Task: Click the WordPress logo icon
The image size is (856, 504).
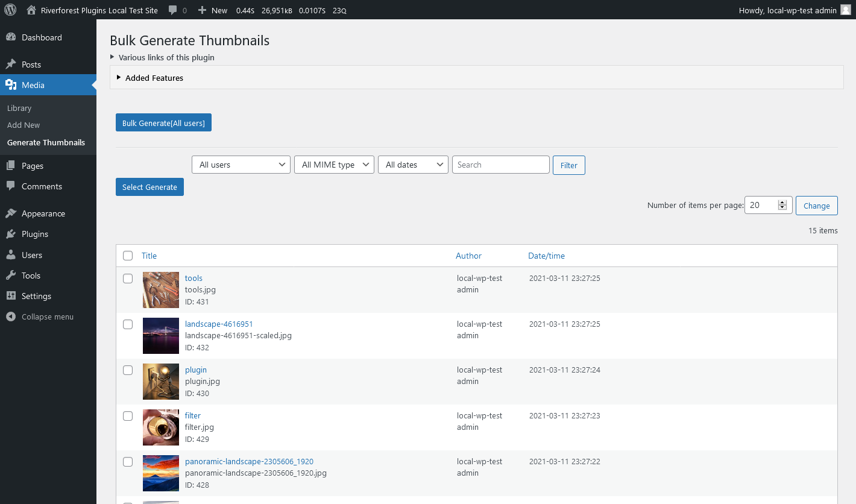Action: [x=10, y=10]
